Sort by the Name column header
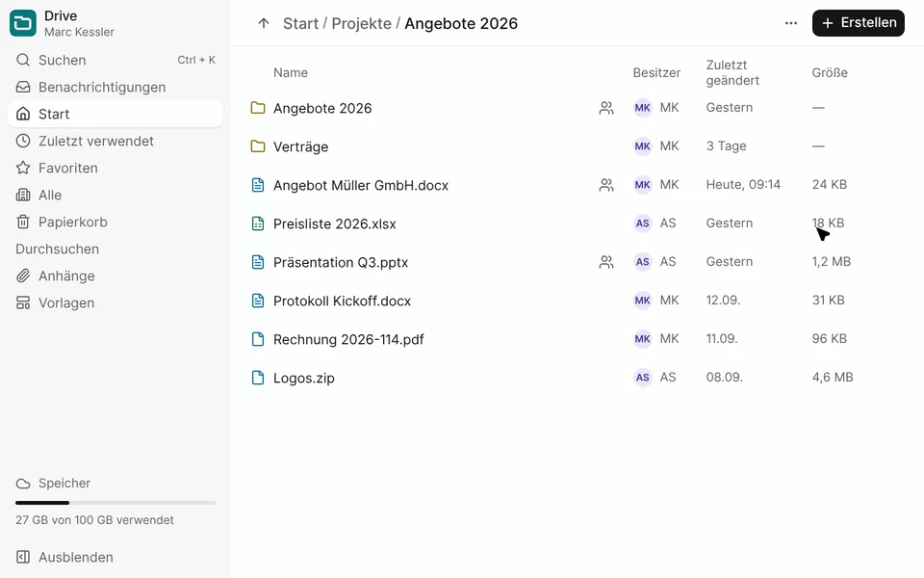Image resolution: width=924 pixels, height=578 pixels. [x=291, y=72]
